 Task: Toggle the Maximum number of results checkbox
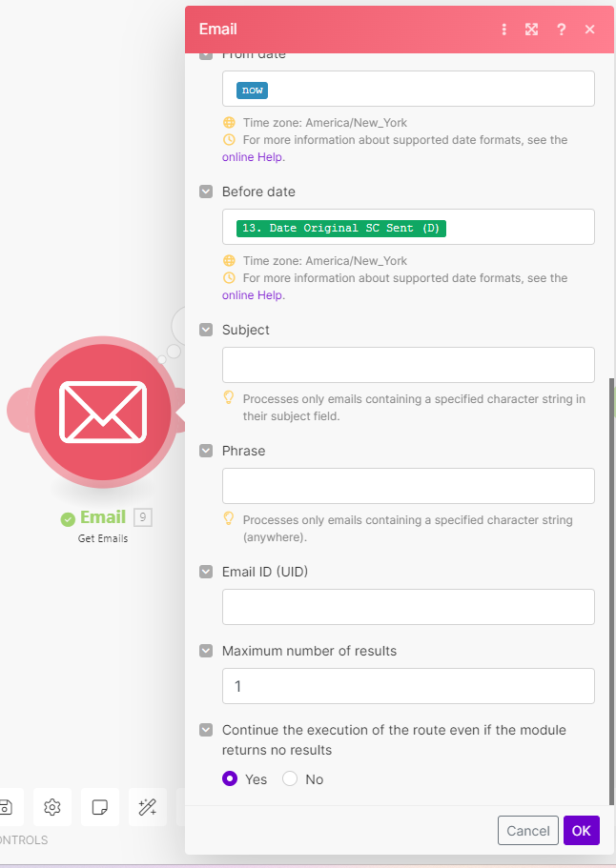[206, 651]
